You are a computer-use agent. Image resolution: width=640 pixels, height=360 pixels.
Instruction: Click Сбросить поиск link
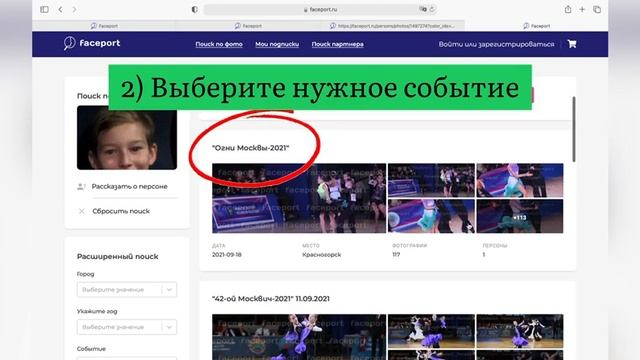click(121, 211)
